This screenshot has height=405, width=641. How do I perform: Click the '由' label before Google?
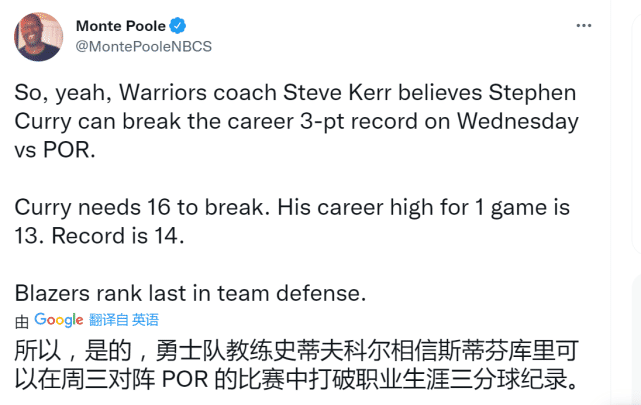(22, 321)
